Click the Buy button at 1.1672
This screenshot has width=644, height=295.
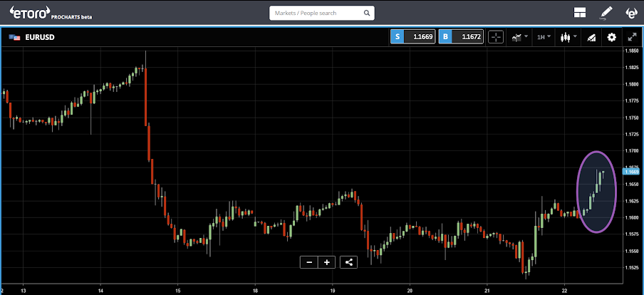461,37
